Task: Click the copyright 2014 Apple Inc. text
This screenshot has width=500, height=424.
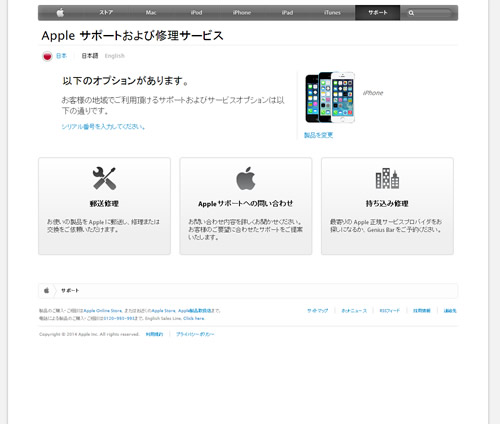Action: click(89, 334)
